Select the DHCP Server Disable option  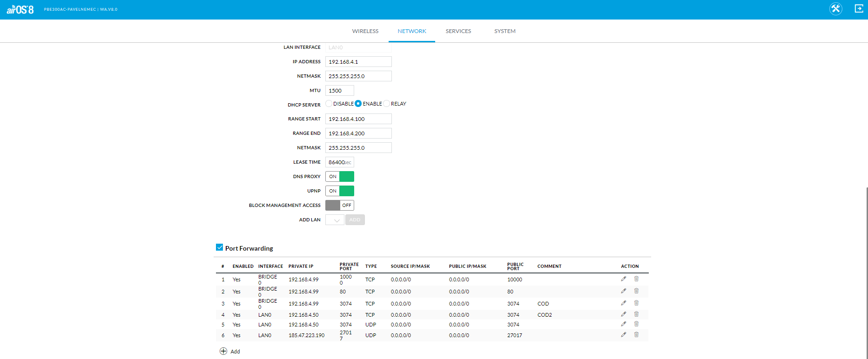[329, 104]
